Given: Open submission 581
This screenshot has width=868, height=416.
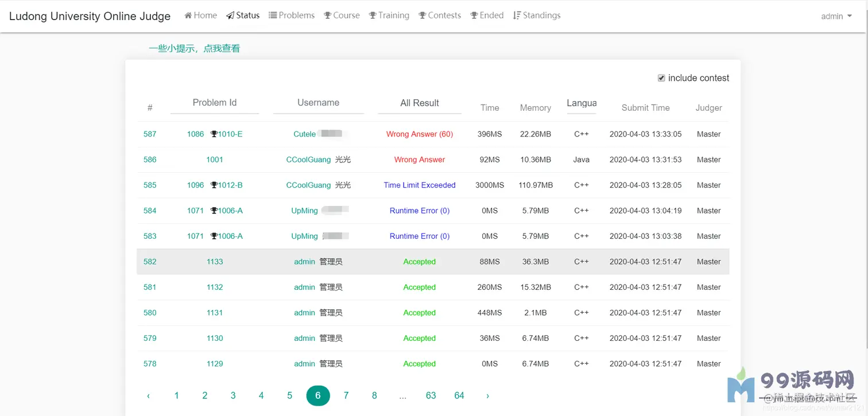Looking at the screenshot, I should (150, 287).
